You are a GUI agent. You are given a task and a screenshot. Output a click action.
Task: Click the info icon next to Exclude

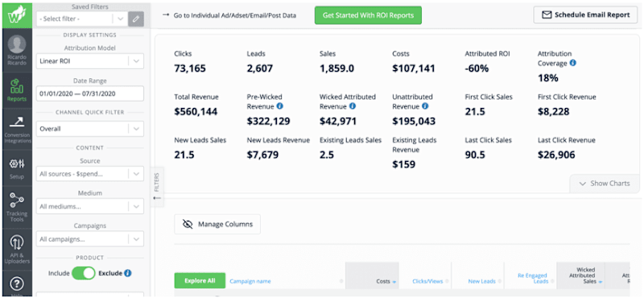point(128,273)
